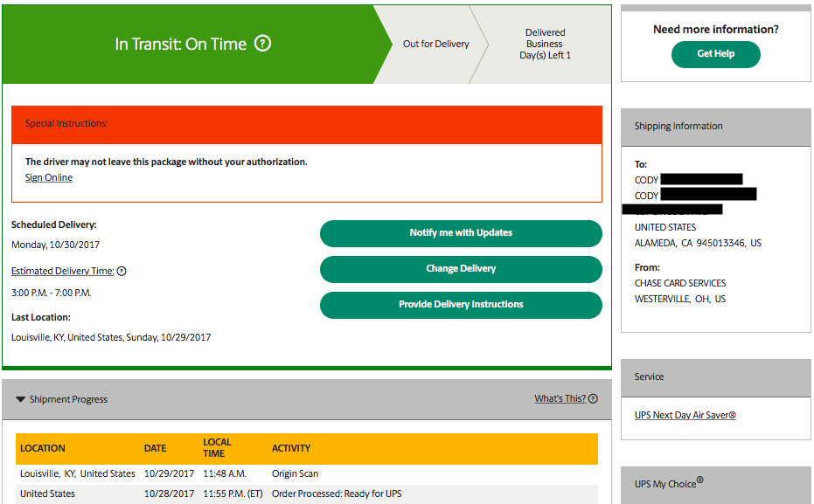Viewport: 814px width, 504px height.
Task: Click the WESTERVILLE, OH, US origin text
Action: tap(680, 300)
